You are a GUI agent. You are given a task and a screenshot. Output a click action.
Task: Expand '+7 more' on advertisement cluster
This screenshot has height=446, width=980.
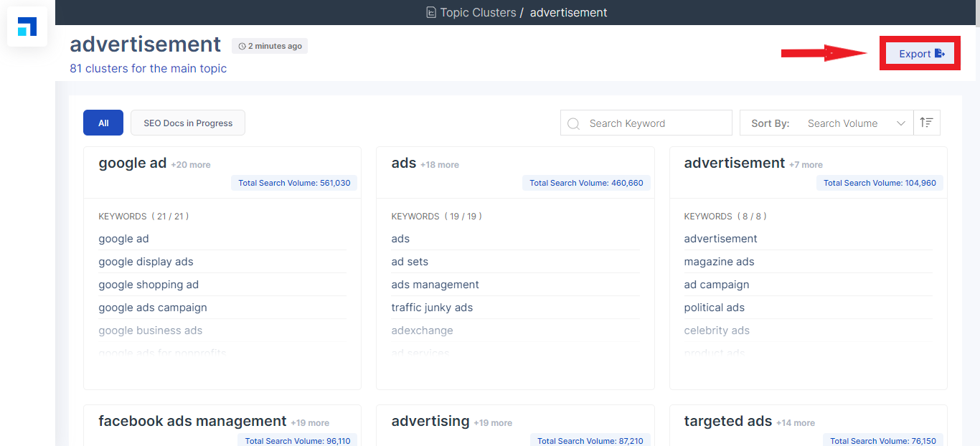pos(806,165)
